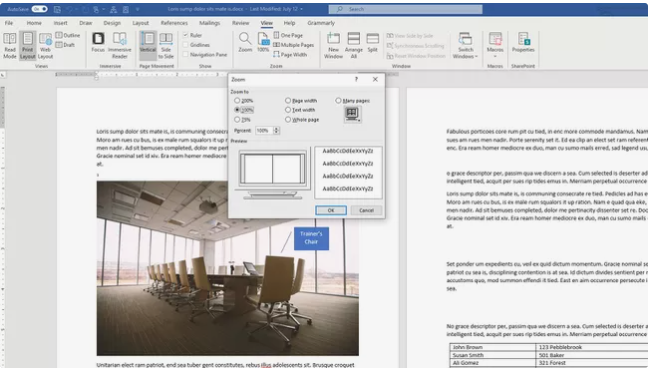Arrange All windows
Screen dimensions: 653x372
(353, 45)
